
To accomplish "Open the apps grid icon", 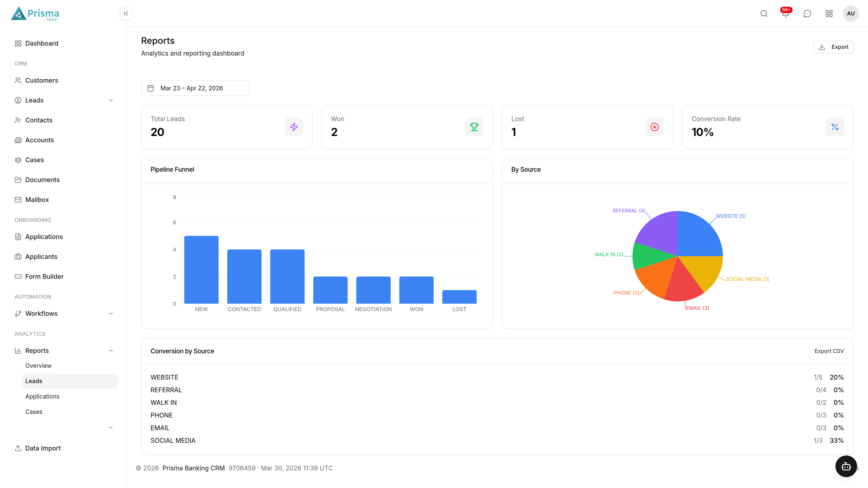I will [x=829, y=14].
